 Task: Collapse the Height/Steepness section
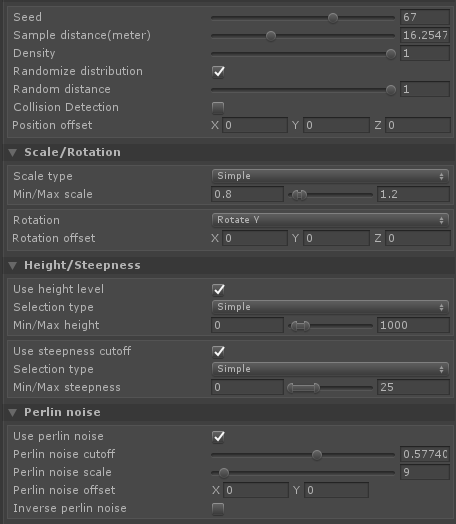click(13, 266)
